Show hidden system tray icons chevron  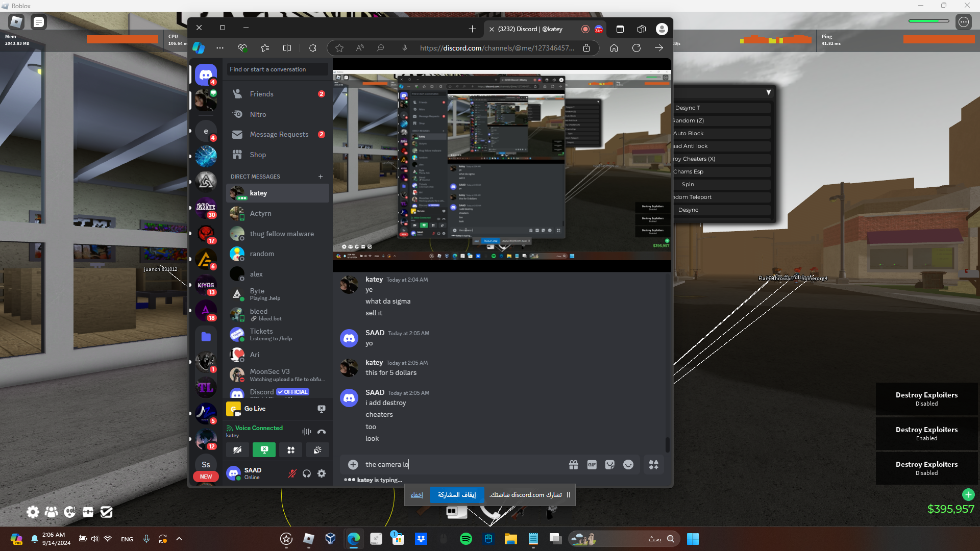(179, 539)
